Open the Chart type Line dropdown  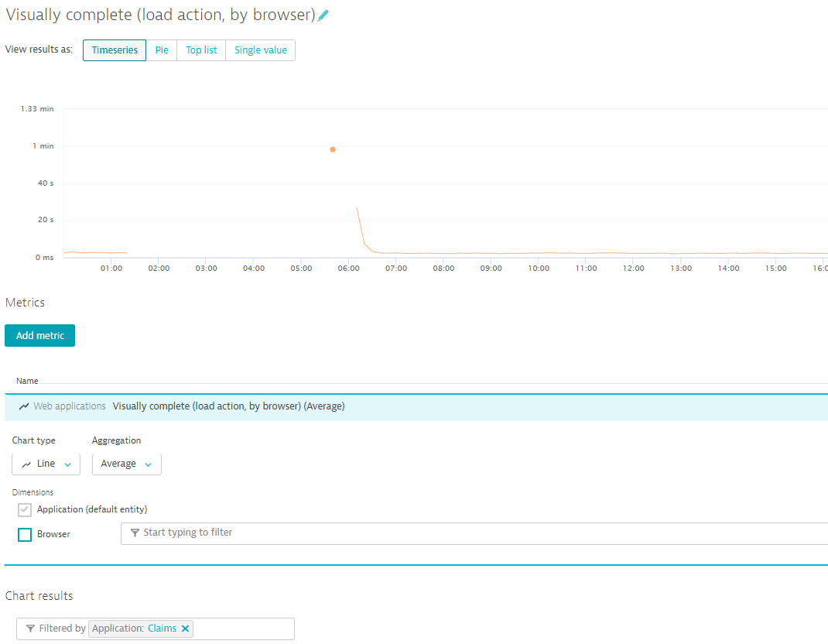pos(46,464)
